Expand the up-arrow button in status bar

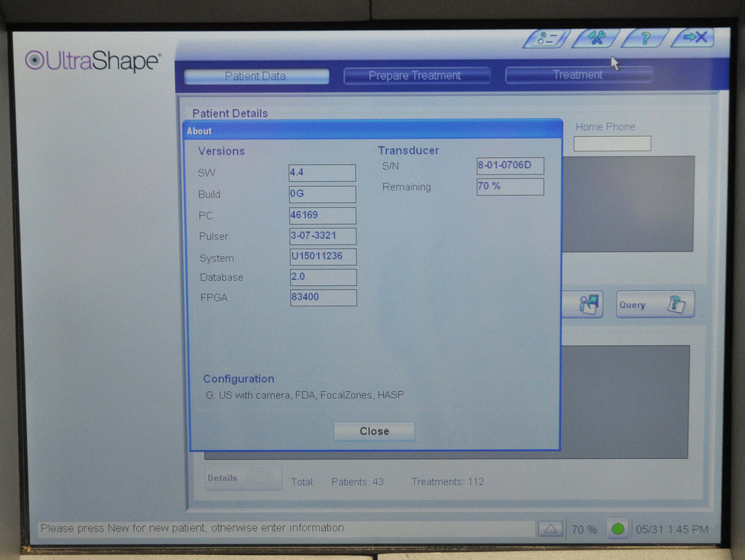(x=550, y=529)
